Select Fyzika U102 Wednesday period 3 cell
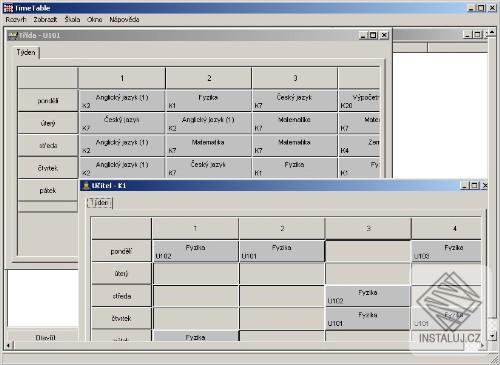This screenshot has height=365, width=500. click(x=368, y=296)
